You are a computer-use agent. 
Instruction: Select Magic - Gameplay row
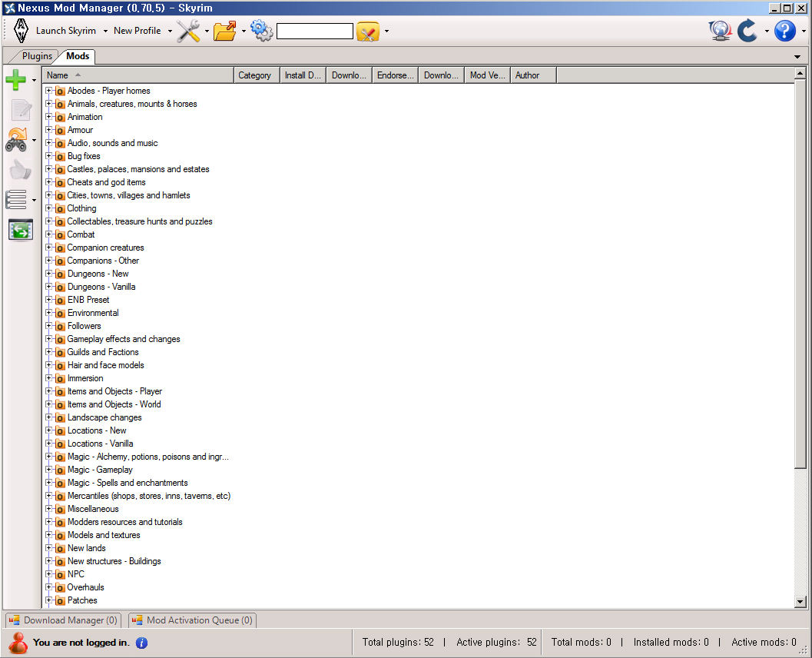pyautogui.click(x=100, y=470)
